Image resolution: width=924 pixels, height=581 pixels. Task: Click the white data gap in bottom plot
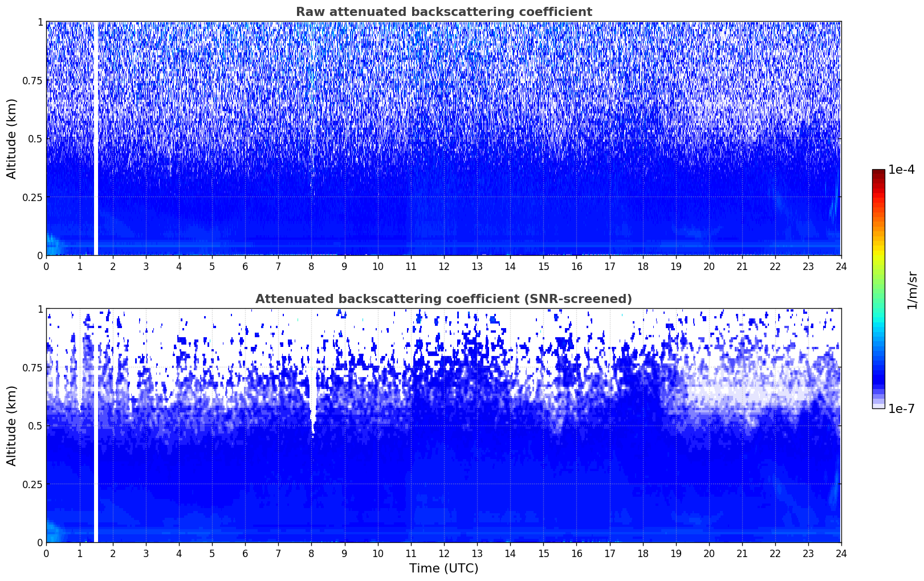96,425
